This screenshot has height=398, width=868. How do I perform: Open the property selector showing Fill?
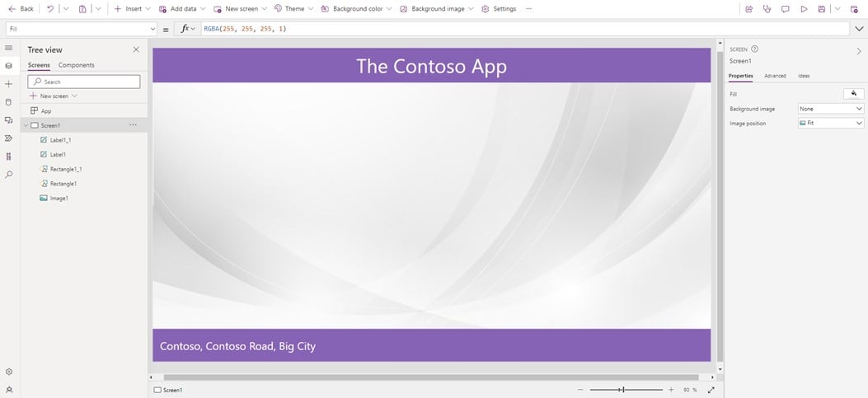tap(82, 29)
